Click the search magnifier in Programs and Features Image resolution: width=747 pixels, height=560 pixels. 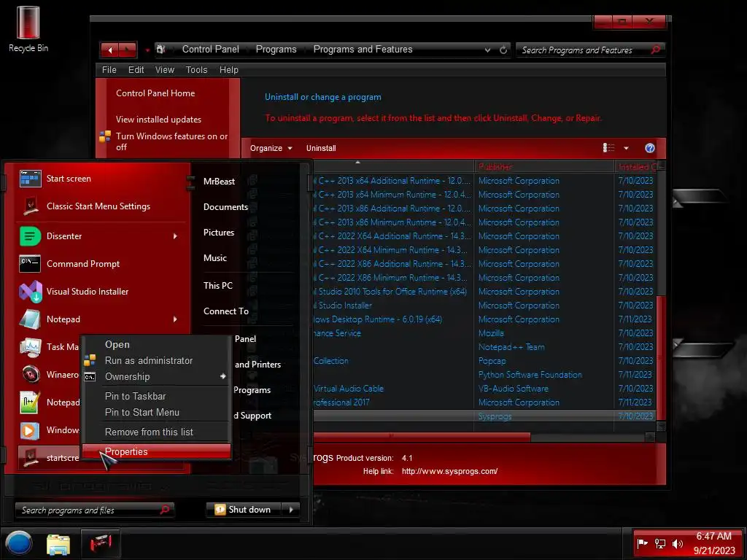tap(655, 50)
